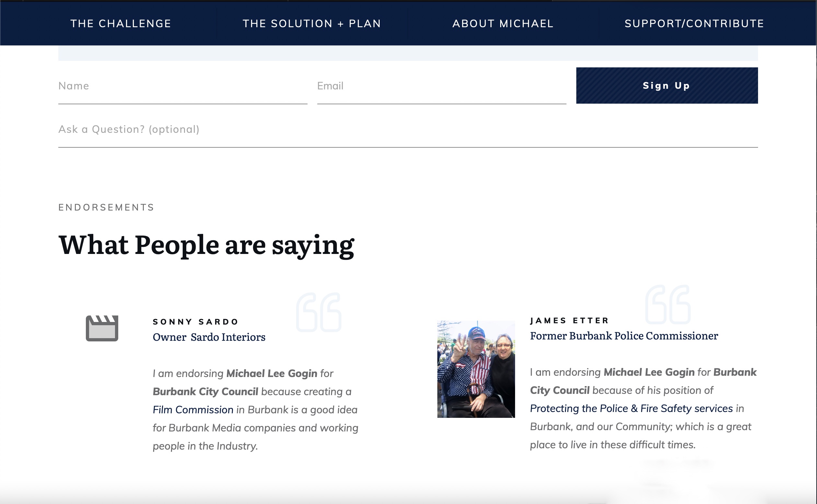Click the Owner Sardo Interiors subtitle
Viewport: 817px width, 504px height.
pos(209,337)
